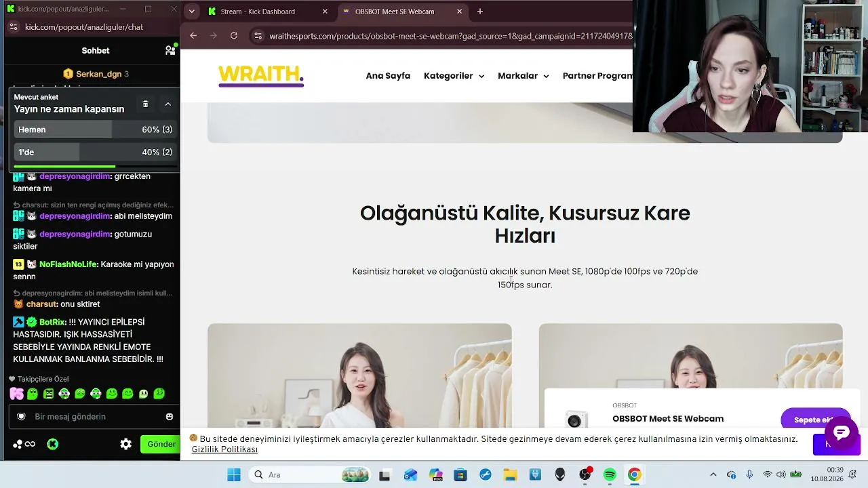Click the taskbar Ara search box

[x=310, y=475]
